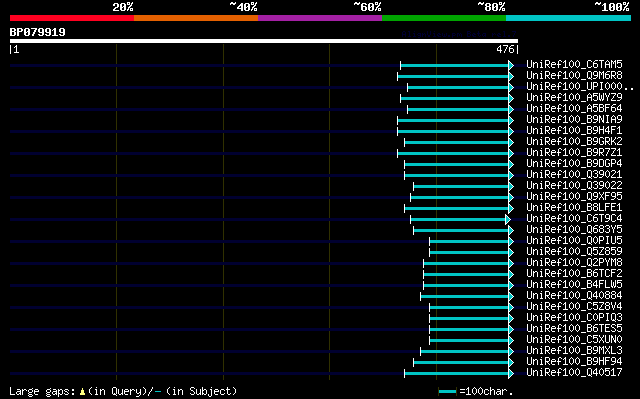Click the arrowhead on the UniRef100_C6T9C4 alignment bar
Screen dimensions: 640x399
point(508,219)
